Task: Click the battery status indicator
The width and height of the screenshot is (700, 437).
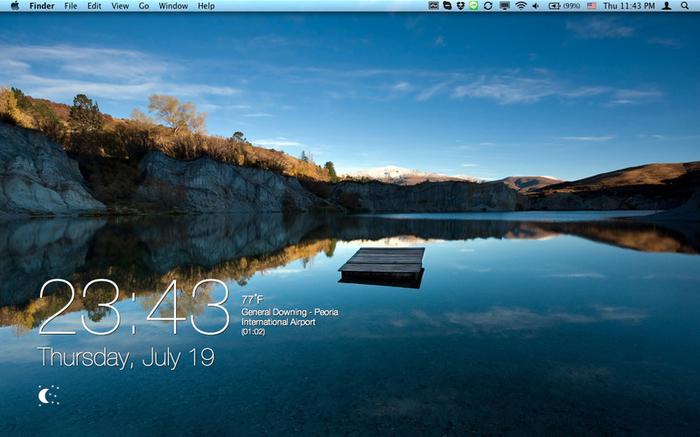Action: 564,6
